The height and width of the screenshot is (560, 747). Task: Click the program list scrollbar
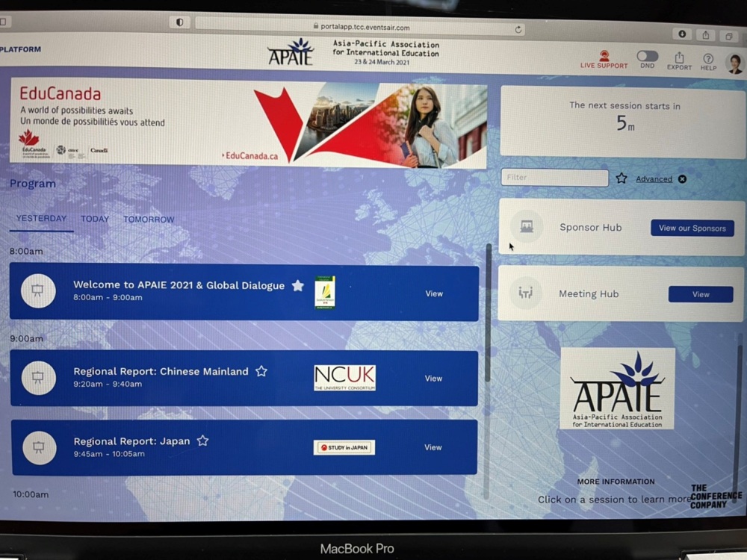pyautogui.click(x=487, y=313)
